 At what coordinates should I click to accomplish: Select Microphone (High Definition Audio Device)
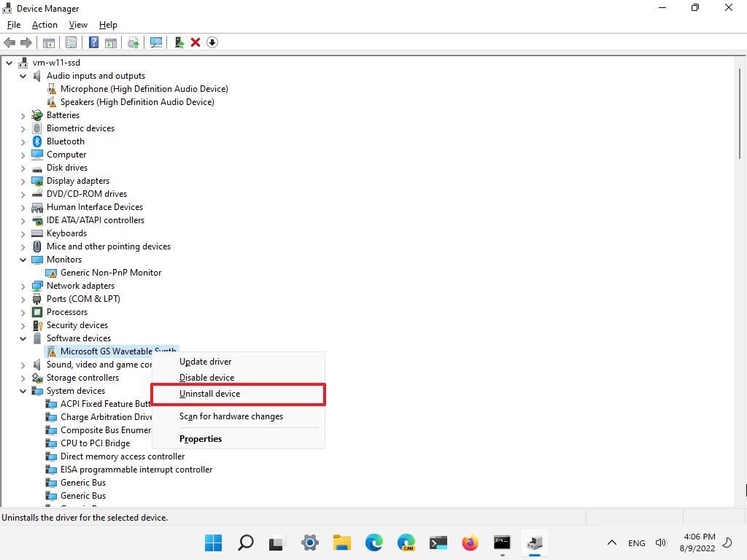tap(144, 89)
